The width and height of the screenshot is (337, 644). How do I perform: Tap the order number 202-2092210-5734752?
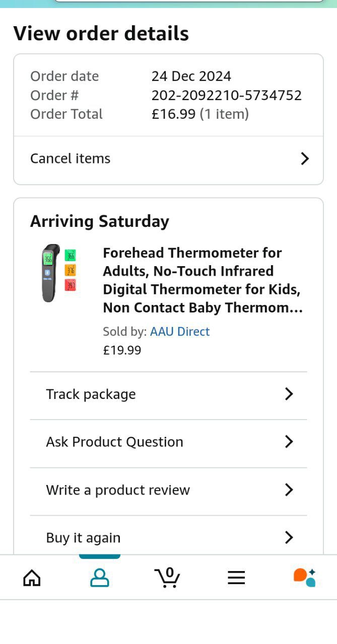[x=226, y=95]
